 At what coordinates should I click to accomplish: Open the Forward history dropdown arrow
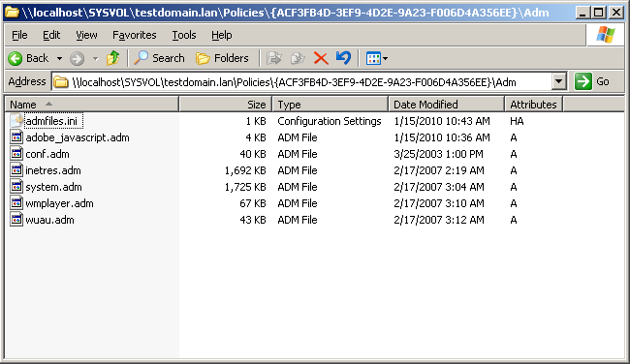click(95, 59)
